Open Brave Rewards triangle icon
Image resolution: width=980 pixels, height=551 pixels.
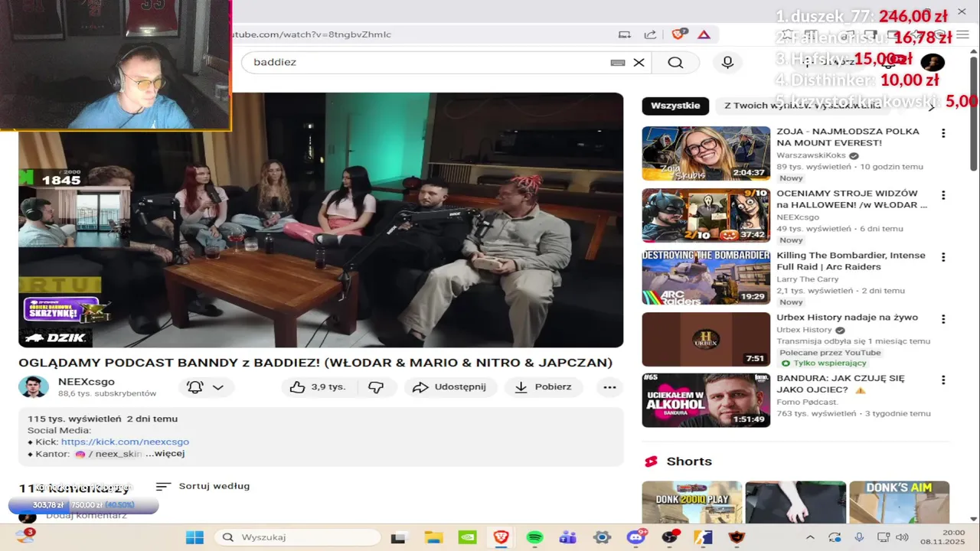point(704,34)
